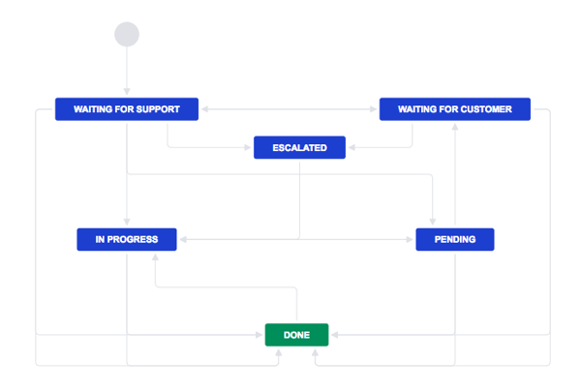
Task: Click the arrowhead on top of PENDING
Action: tap(434, 224)
